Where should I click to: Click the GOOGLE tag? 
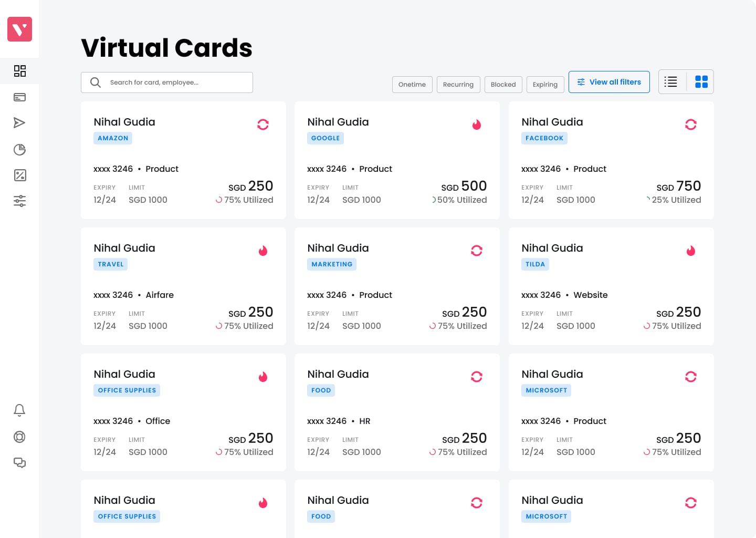click(x=325, y=138)
